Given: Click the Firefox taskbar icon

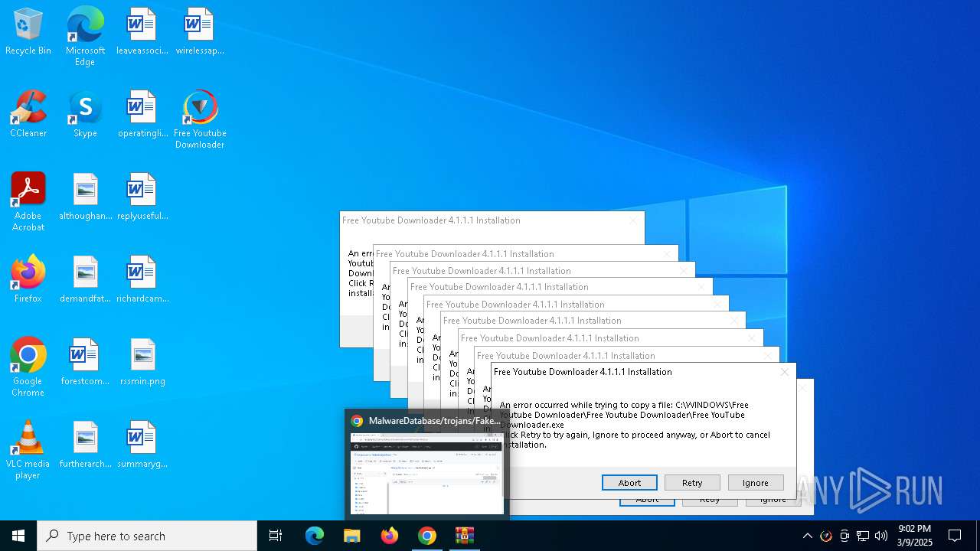Looking at the screenshot, I should coord(390,536).
